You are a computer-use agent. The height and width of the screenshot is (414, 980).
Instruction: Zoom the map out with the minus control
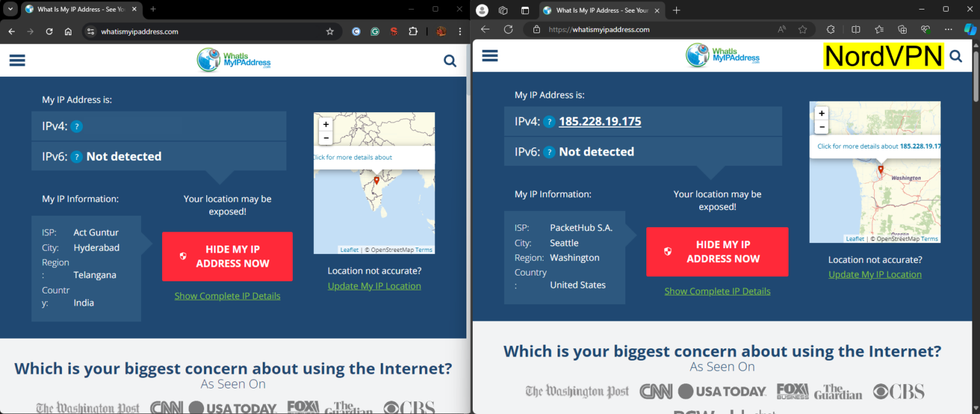click(325, 137)
